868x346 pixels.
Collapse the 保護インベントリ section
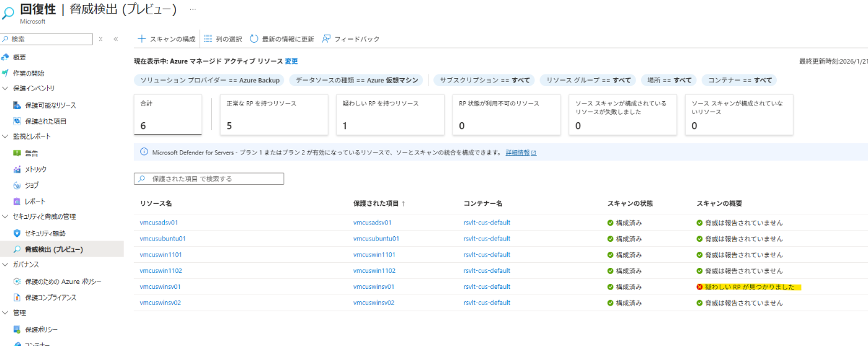click(6, 89)
